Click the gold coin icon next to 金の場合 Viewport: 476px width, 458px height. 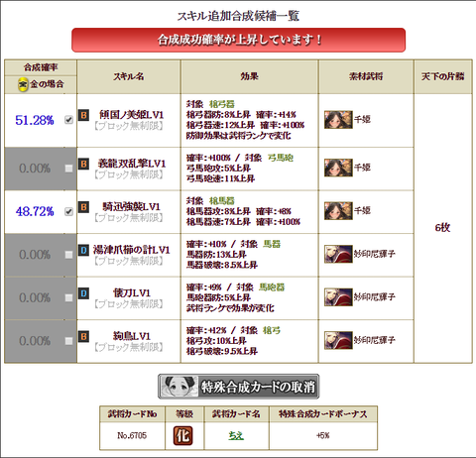click(x=23, y=84)
